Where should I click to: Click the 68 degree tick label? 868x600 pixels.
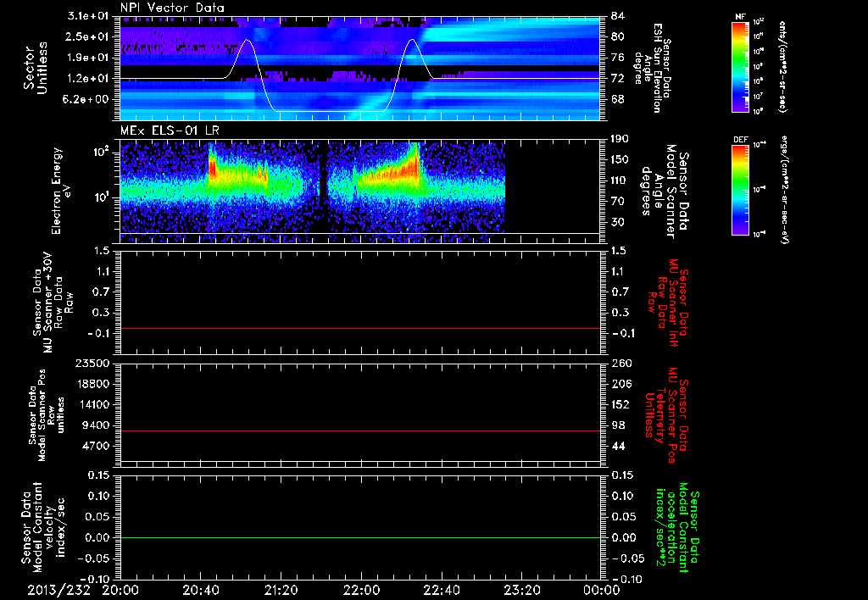[618, 100]
